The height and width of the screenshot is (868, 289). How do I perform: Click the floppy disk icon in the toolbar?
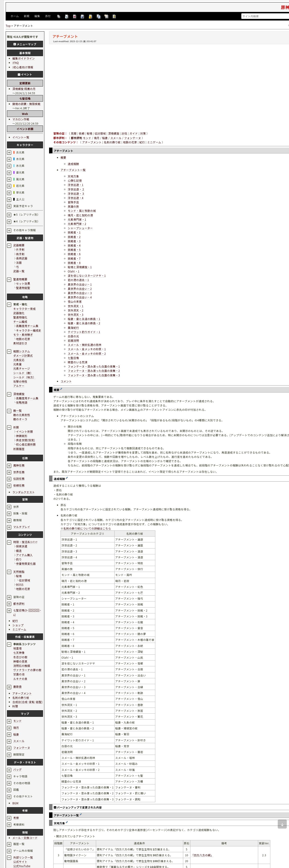(82, 16)
